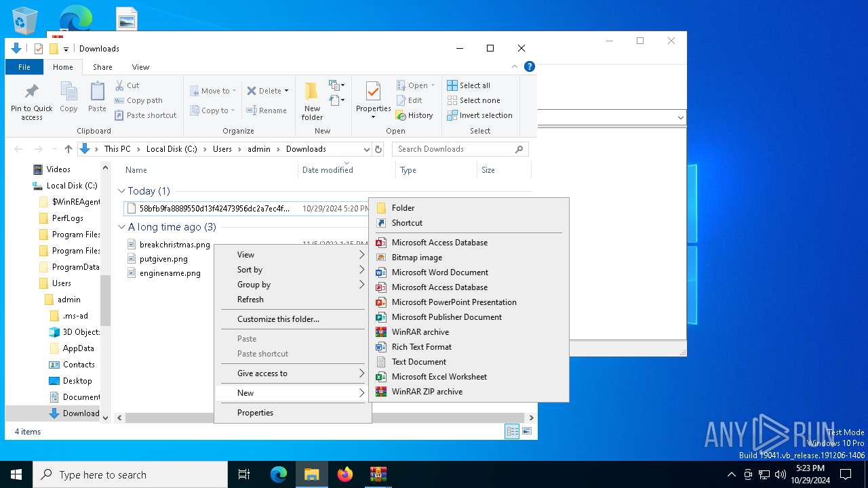The height and width of the screenshot is (488, 868).
Task: Switch to Details view icon in status bar
Action: (512, 431)
